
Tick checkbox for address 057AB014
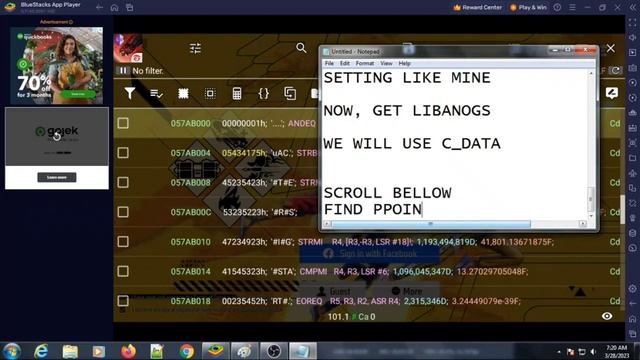pyautogui.click(x=123, y=271)
